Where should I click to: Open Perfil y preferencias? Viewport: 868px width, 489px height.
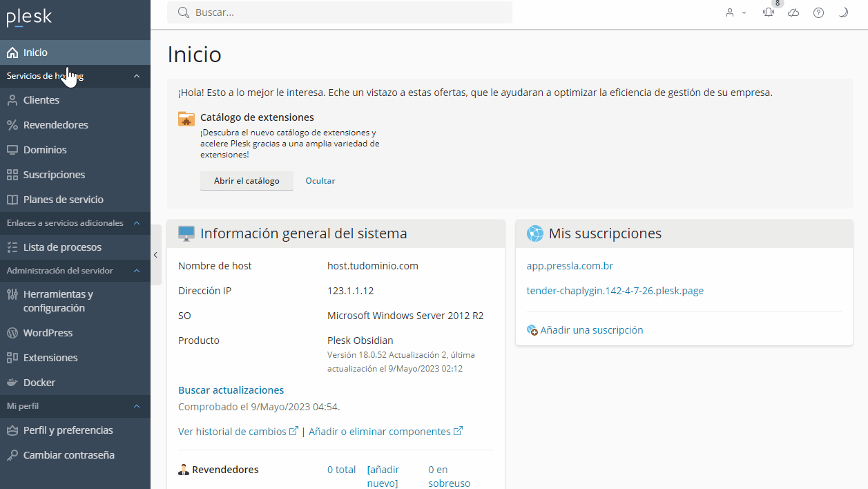pos(75,430)
